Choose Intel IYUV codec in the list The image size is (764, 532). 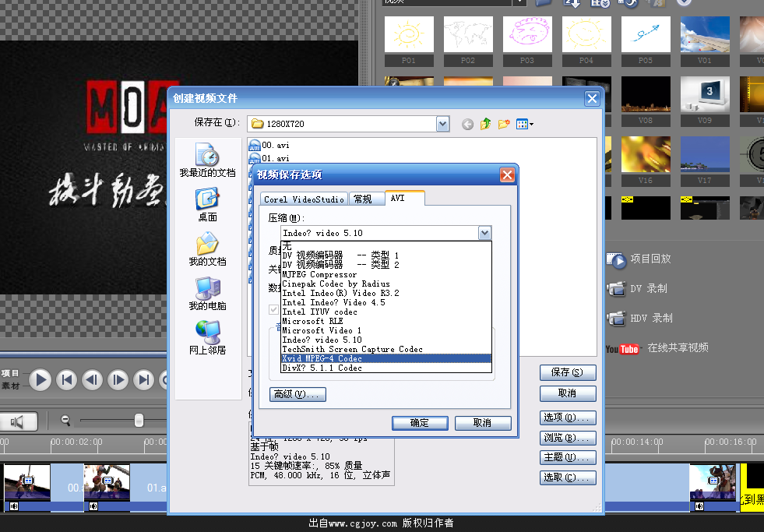[386, 312]
